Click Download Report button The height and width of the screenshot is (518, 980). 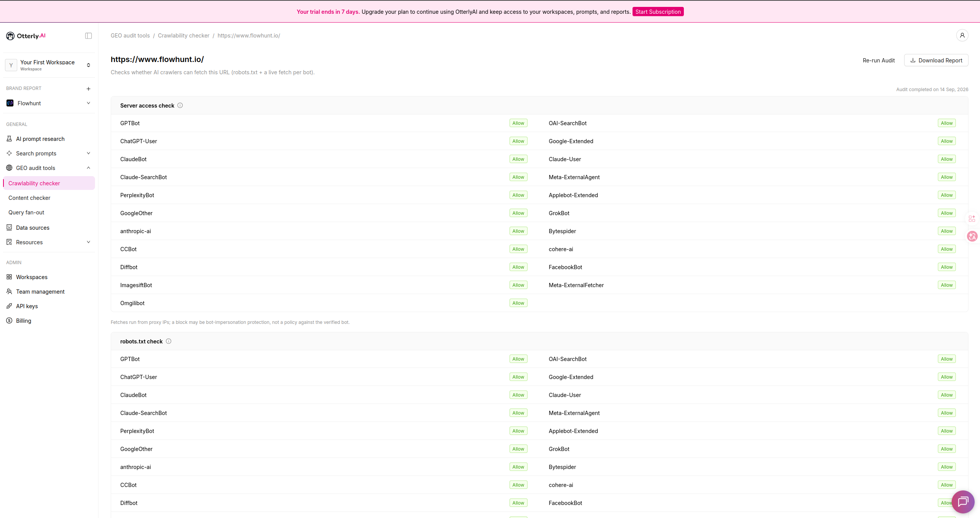point(936,60)
